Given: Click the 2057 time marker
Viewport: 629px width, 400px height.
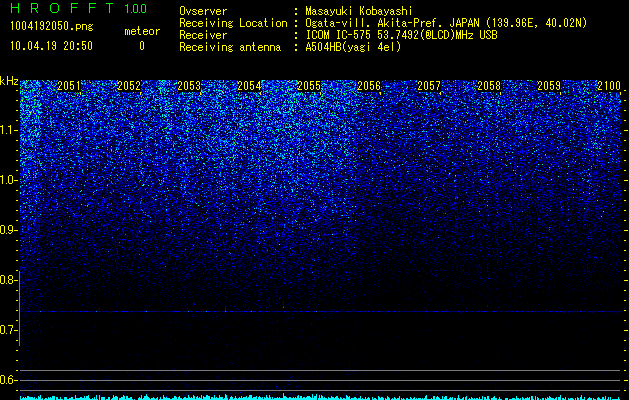Looking at the screenshot, I should pyautogui.click(x=429, y=86).
